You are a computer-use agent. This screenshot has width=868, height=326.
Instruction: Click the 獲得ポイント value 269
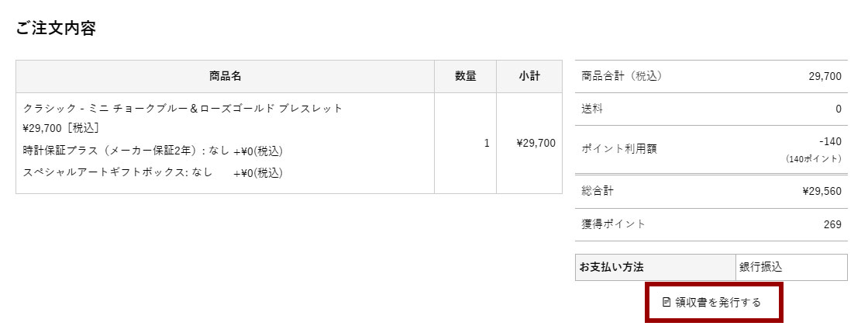click(832, 224)
